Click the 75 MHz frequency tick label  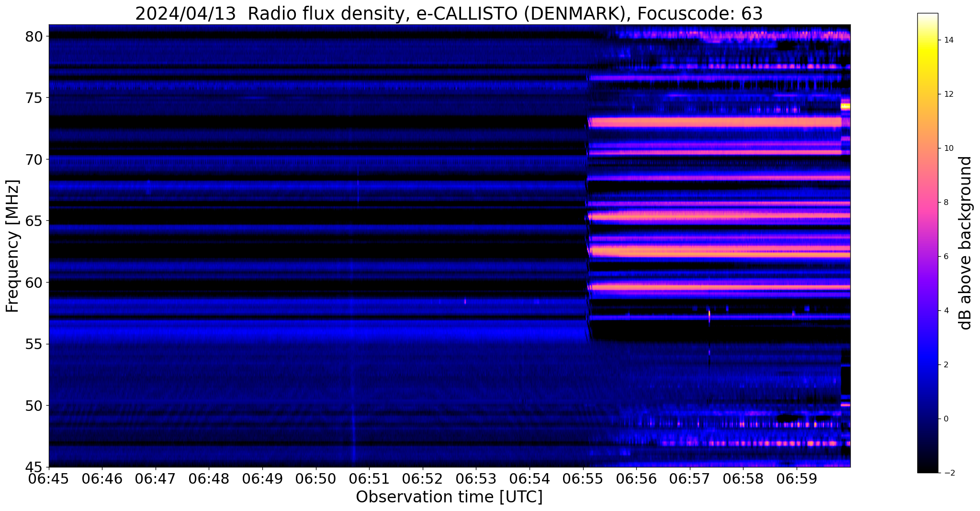[34, 98]
